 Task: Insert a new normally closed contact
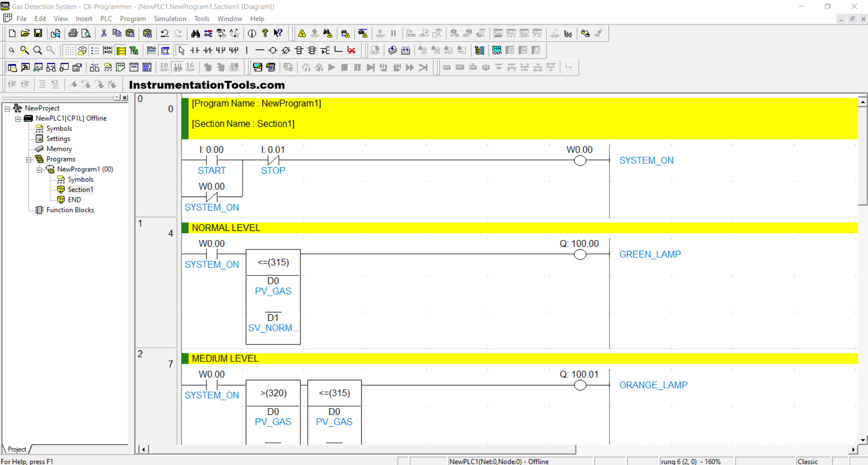208,50
